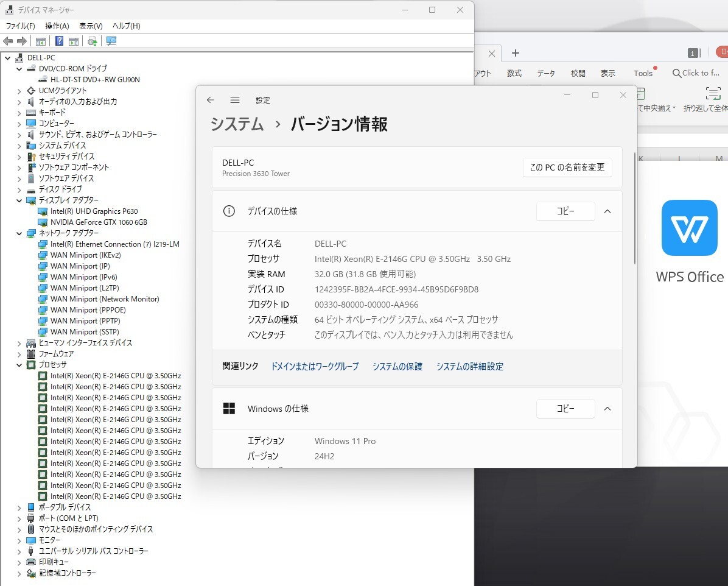728x586 pixels.
Task: Select WAN Miniport (Network Monitor) entry
Action: tap(105, 299)
